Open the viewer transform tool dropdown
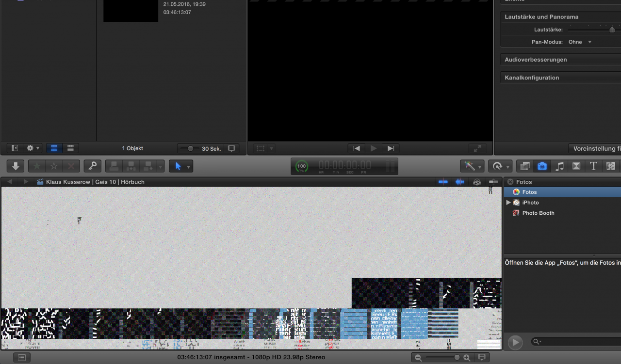This screenshot has height=364, width=621. click(271, 148)
